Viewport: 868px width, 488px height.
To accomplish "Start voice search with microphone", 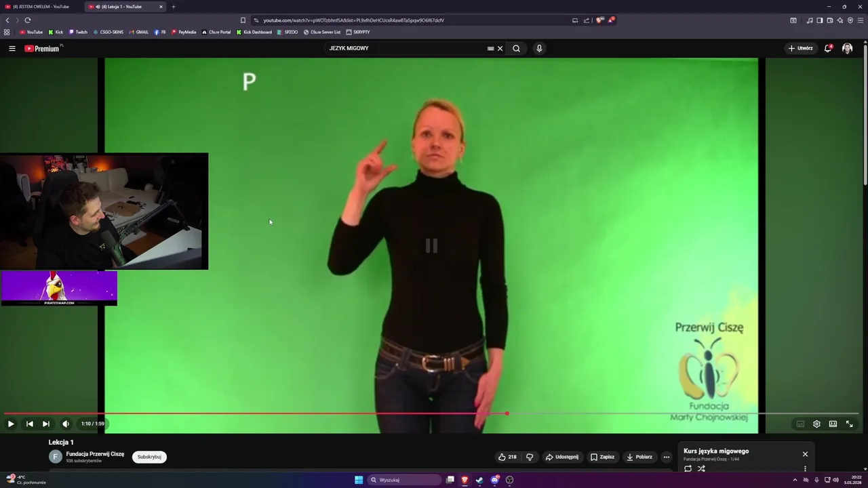I will pyautogui.click(x=539, y=48).
